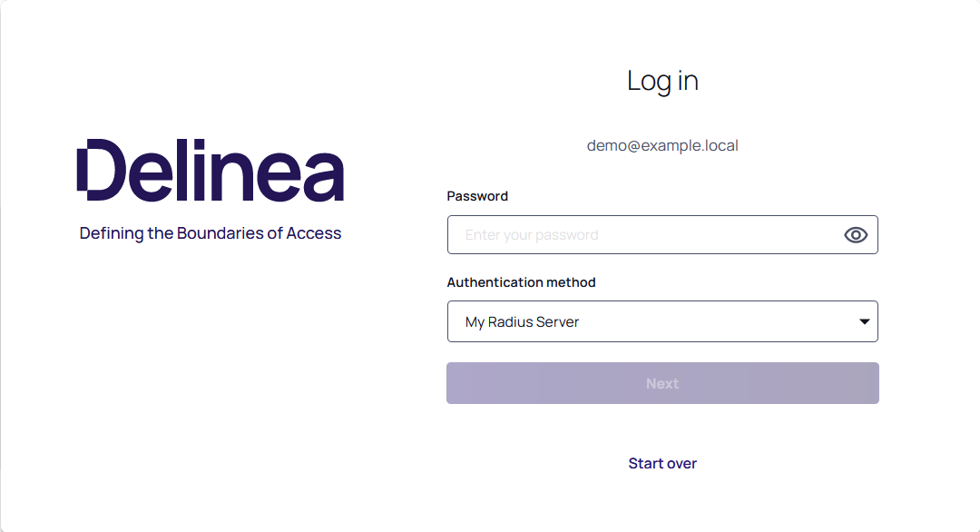Click the "Enter your password" placeholder text
This screenshot has height=532, width=980.
click(x=532, y=235)
